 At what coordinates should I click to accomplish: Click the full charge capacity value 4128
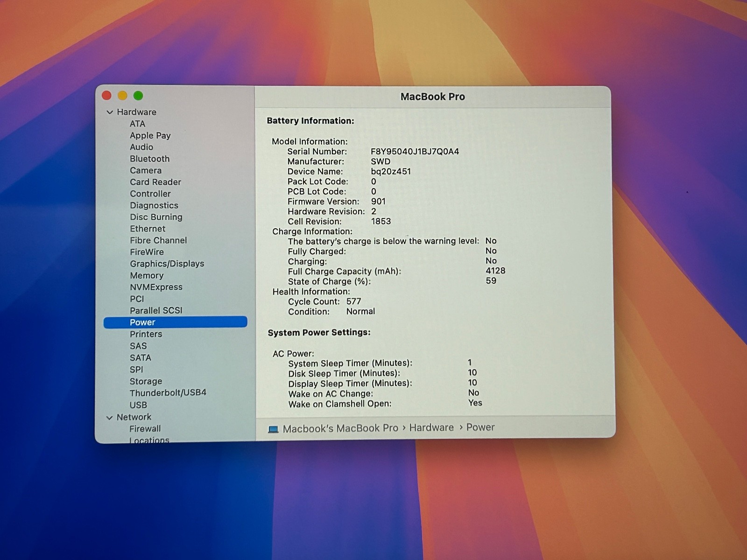pyautogui.click(x=495, y=271)
